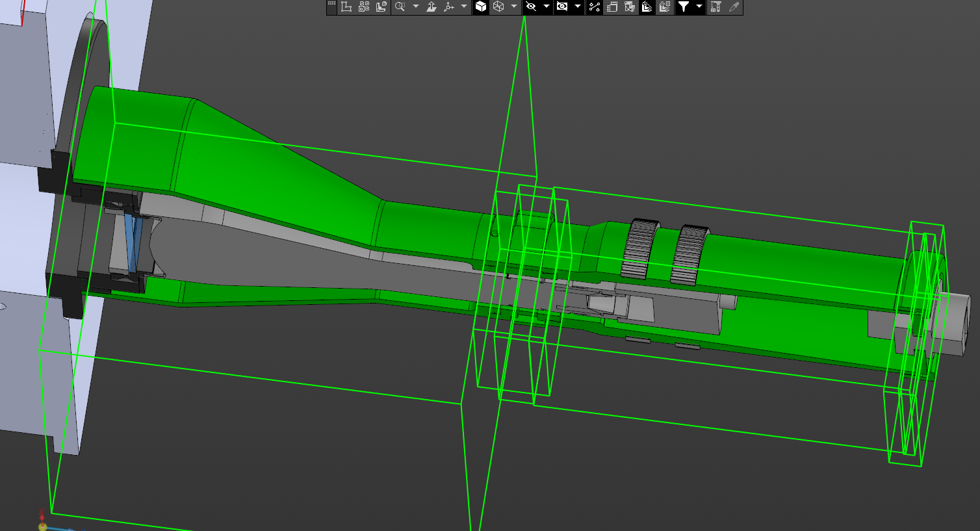
Task: Enable solid shaded cube display mode
Action: [x=481, y=6]
